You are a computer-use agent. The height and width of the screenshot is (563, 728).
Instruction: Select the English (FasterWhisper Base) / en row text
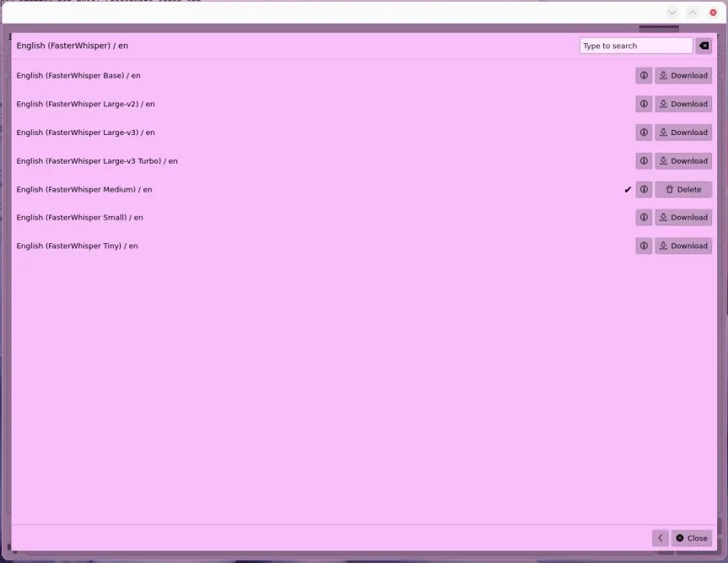[x=78, y=75]
